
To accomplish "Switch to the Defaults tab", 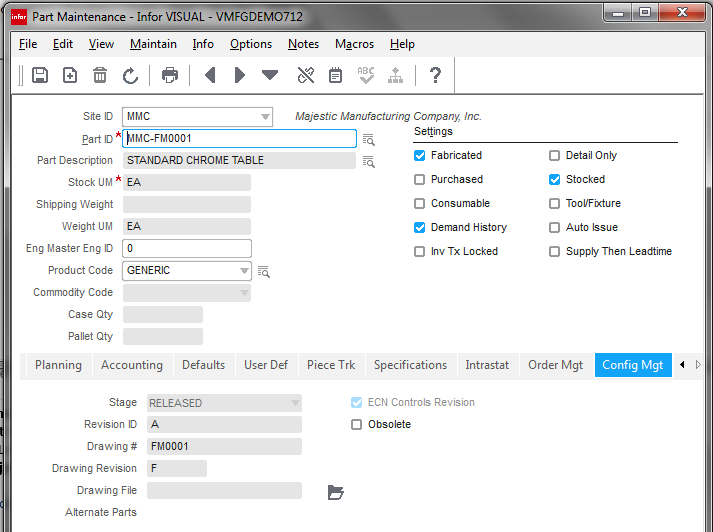I will coord(203,365).
